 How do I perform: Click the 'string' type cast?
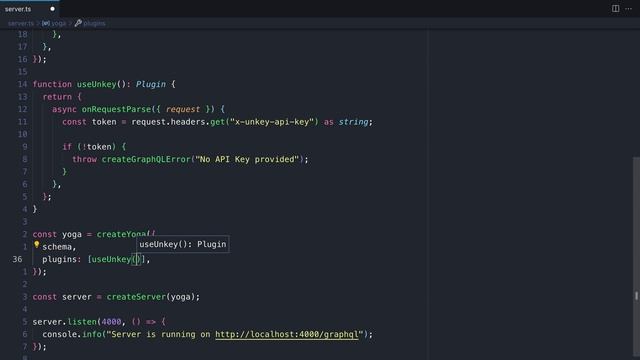coord(353,122)
